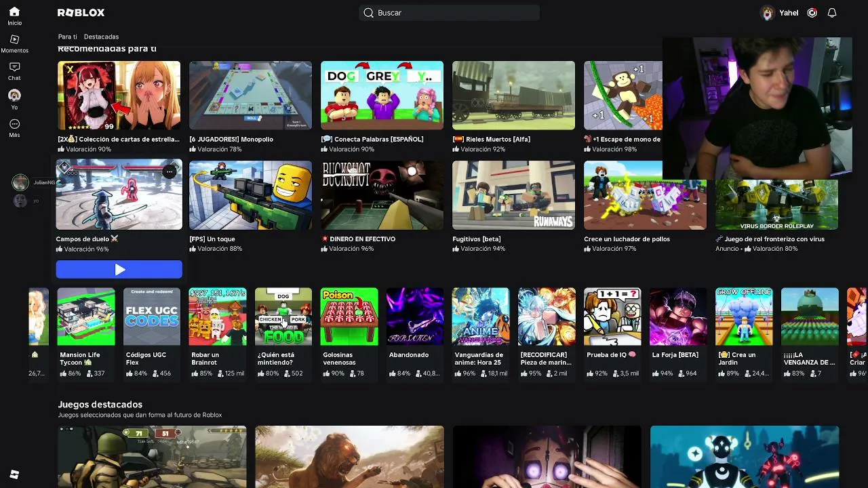The image size is (868, 488).
Task: Open the Colección de cartas de estrella thumbnail
Action: [x=119, y=96]
